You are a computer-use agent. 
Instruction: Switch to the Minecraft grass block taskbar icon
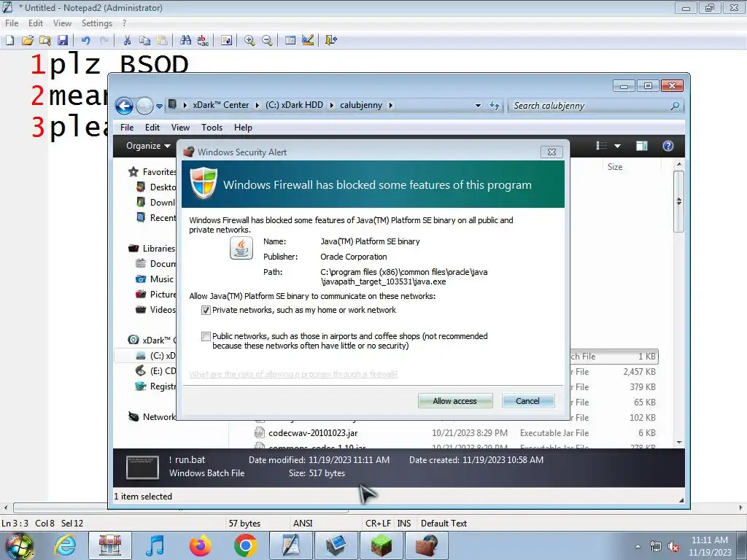pyautogui.click(x=381, y=545)
